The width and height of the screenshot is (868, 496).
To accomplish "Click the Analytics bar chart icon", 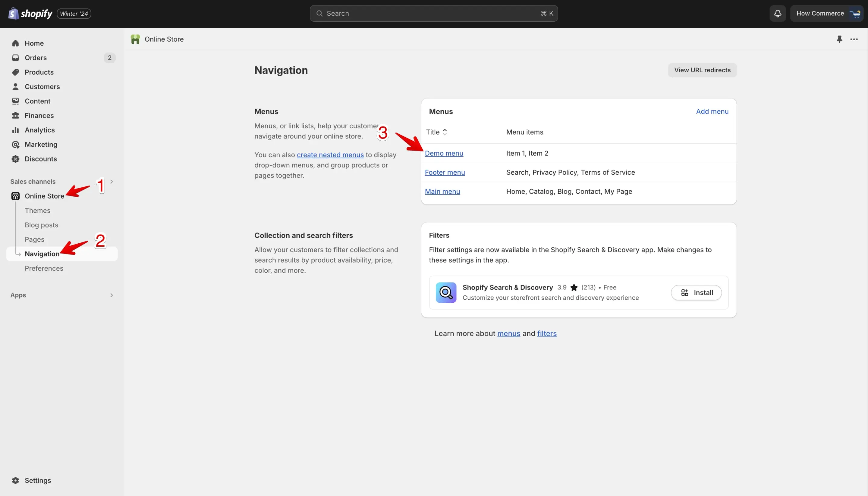I will [15, 130].
